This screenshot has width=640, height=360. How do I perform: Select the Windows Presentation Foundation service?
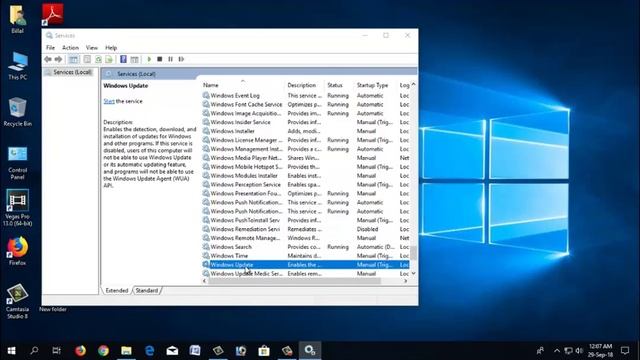point(305,193)
